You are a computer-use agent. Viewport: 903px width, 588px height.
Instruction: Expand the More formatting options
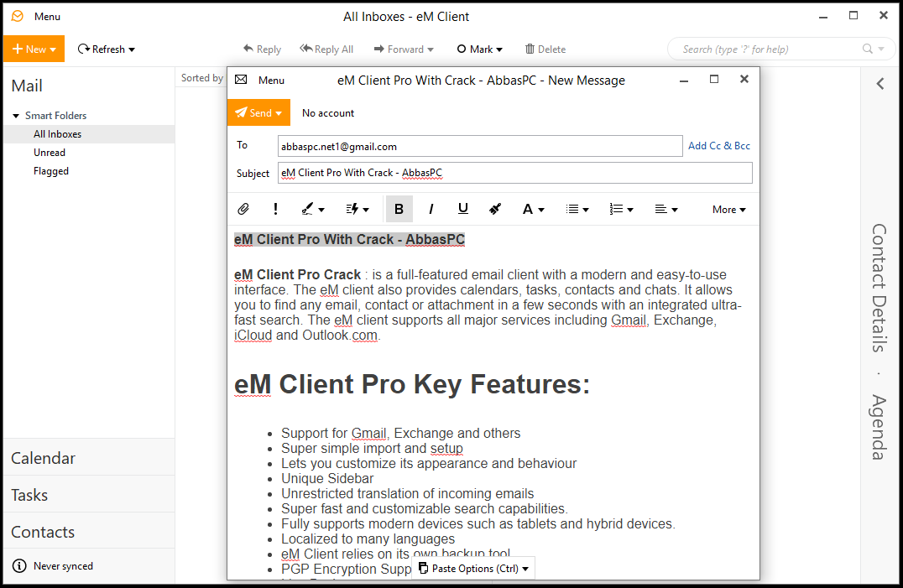tap(729, 210)
